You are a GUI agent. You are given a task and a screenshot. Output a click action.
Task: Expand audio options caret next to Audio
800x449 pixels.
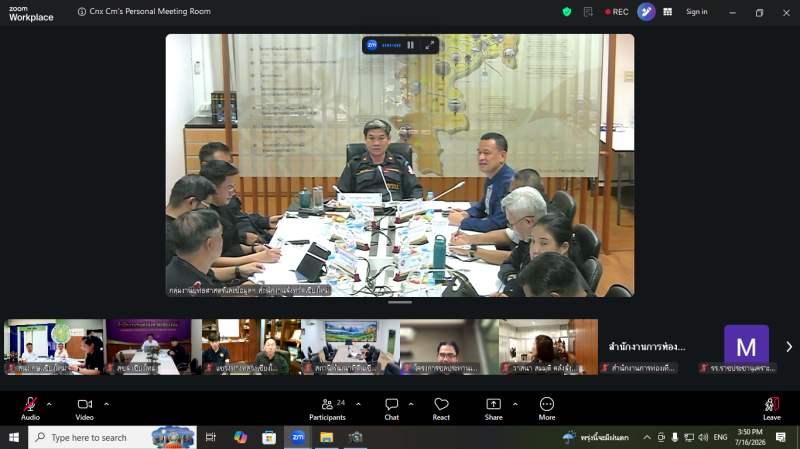pyautogui.click(x=49, y=404)
